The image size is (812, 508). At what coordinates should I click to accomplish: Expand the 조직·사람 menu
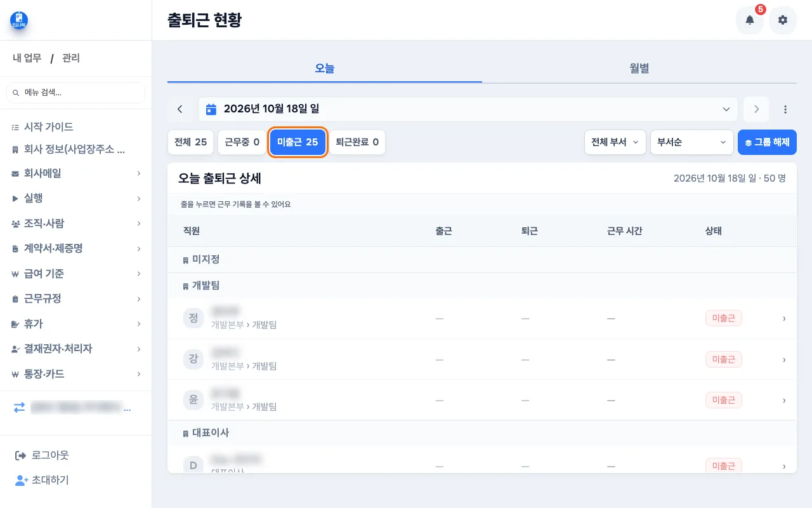coord(76,224)
